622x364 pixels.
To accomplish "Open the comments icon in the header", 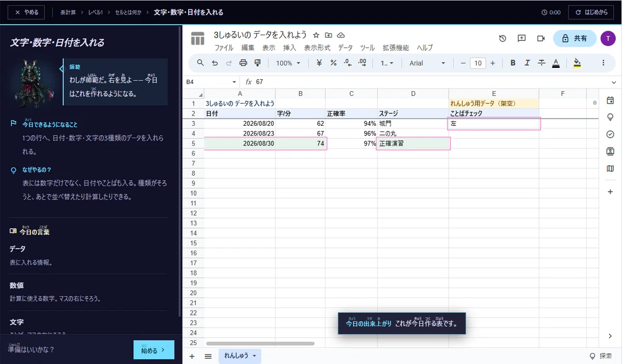I will [521, 38].
